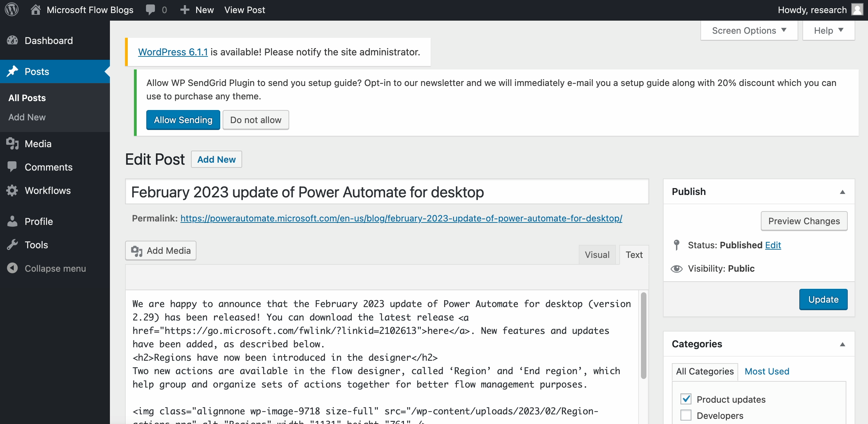Screen dimensions: 868x424
Task: Click the Media menu label
Action: point(38,144)
